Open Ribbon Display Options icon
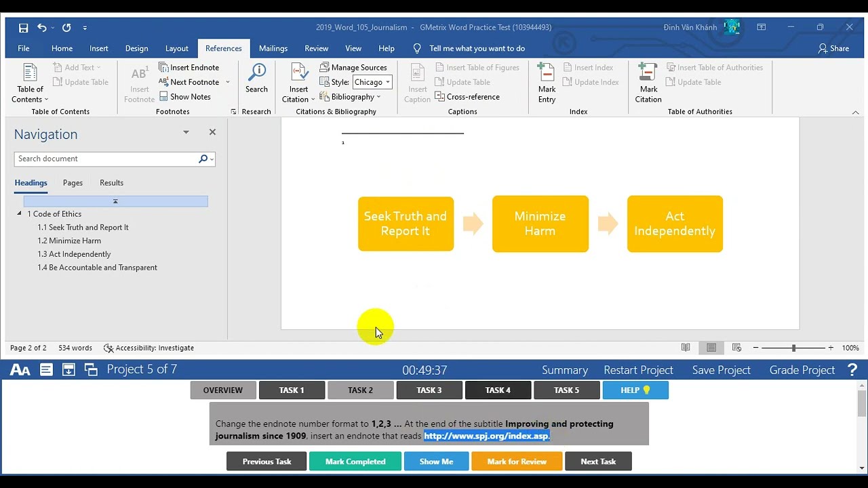The image size is (868, 488). click(x=762, y=28)
